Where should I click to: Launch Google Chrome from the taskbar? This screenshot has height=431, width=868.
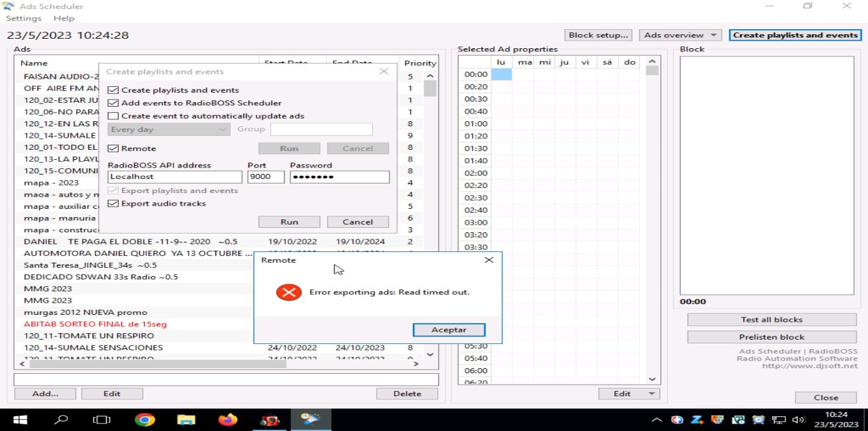(145, 420)
